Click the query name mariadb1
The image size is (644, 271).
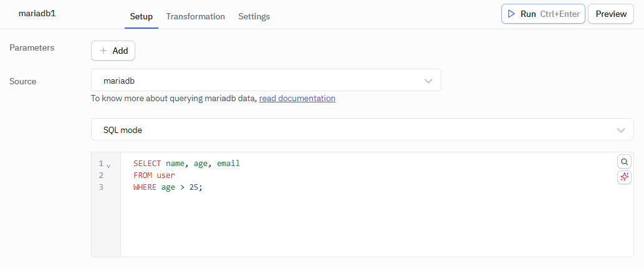click(37, 13)
